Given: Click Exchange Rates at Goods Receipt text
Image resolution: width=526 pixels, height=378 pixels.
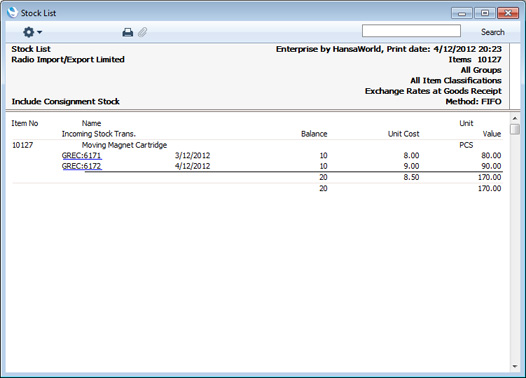Looking at the screenshot, I should pyautogui.click(x=433, y=91).
